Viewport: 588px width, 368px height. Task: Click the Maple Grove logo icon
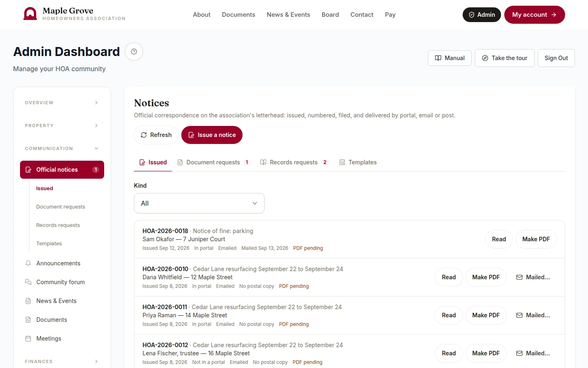30,14
